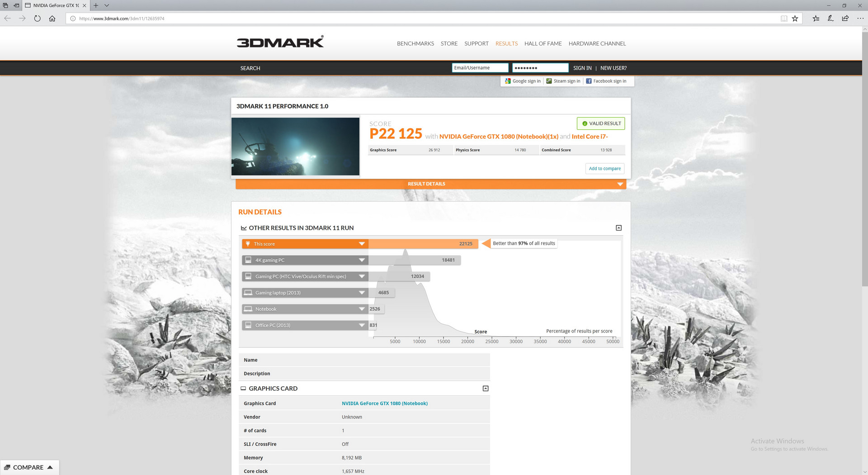
Task: Click the monitor icon beside Office PC (2013)
Action: pyautogui.click(x=248, y=325)
